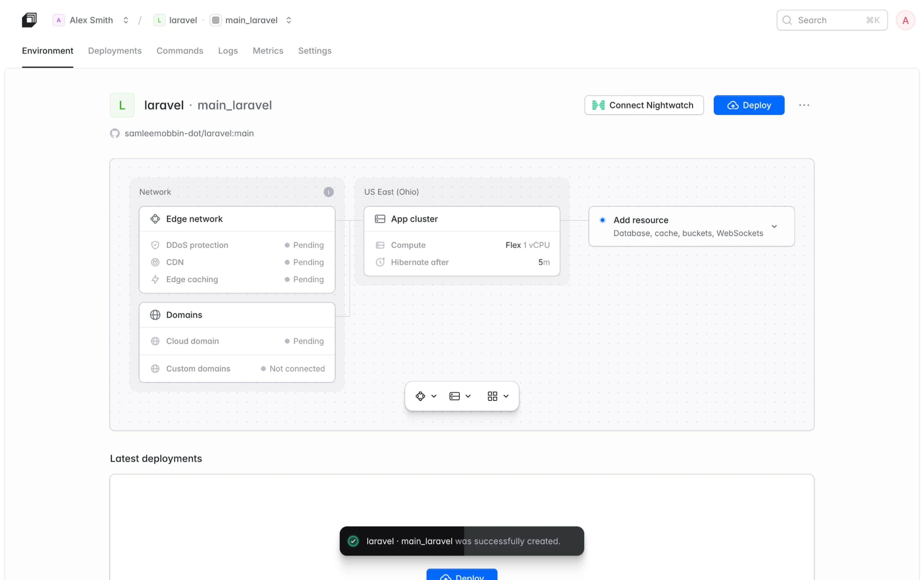
Task: Select the CDN row
Action: pos(237,262)
